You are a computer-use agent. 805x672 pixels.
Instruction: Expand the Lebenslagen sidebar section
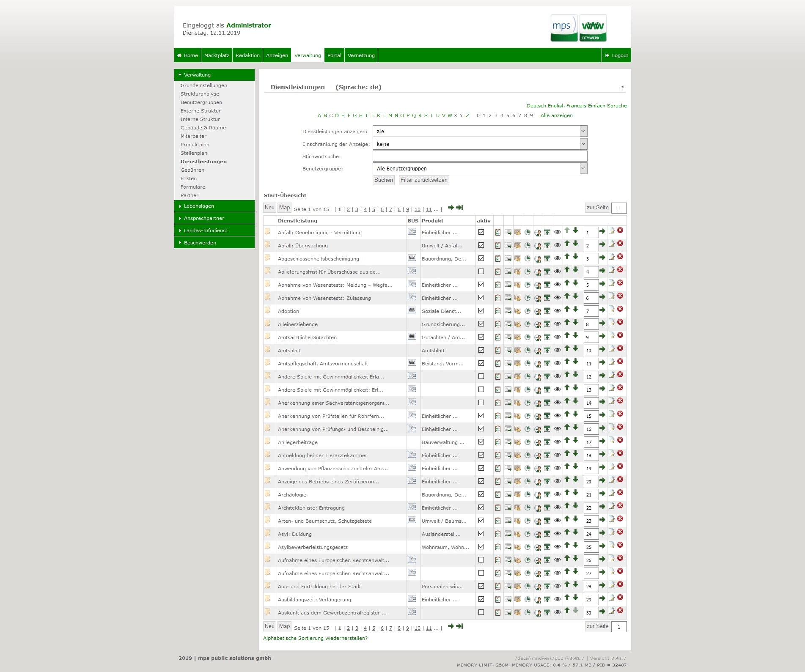pos(214,206)
